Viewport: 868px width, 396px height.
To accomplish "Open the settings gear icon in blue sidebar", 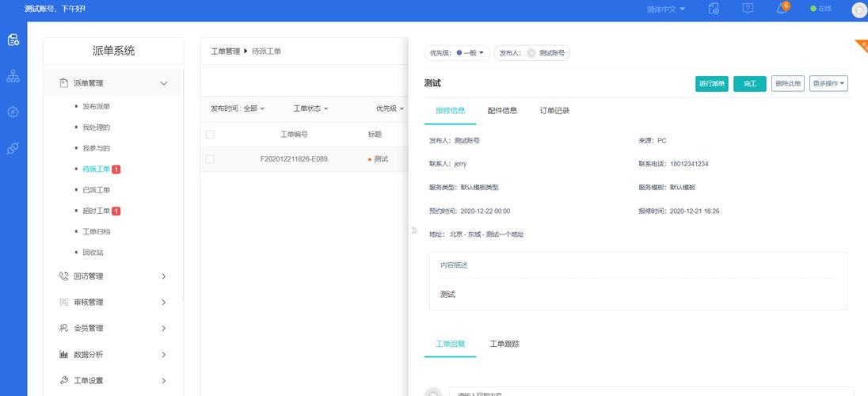I will [x=13, y=112].
